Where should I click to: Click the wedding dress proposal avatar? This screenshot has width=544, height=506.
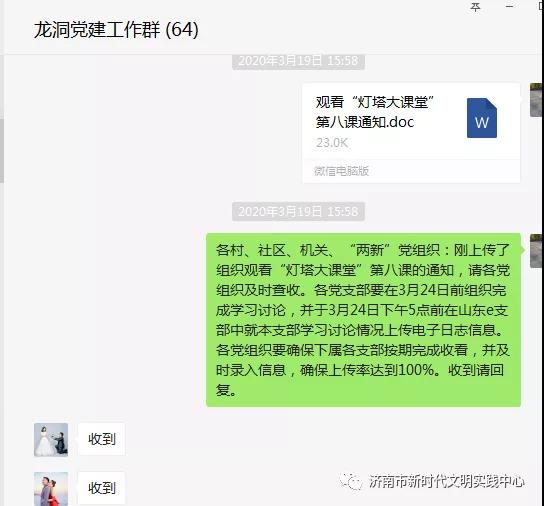click(x=51, y=440)
